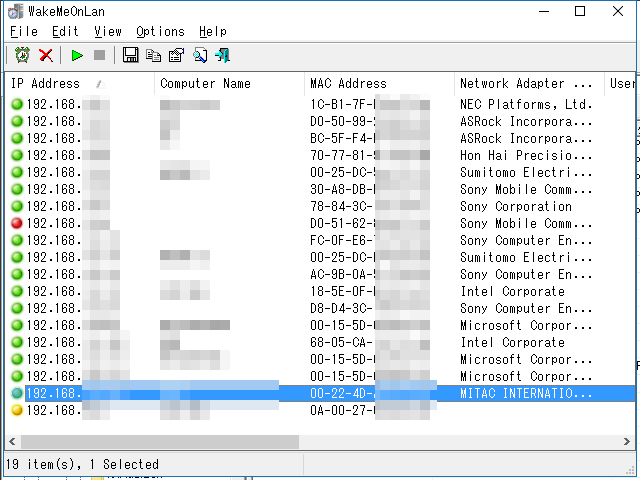Image resolution: width=640 pixels, height=480 pixels.
Task: Open the Edit menu
Action: pyautogui.click(x=65, y=31)
